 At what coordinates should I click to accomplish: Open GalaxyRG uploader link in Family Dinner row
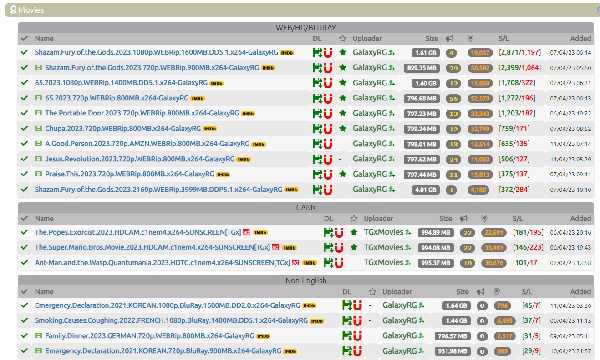pos(399,336)
